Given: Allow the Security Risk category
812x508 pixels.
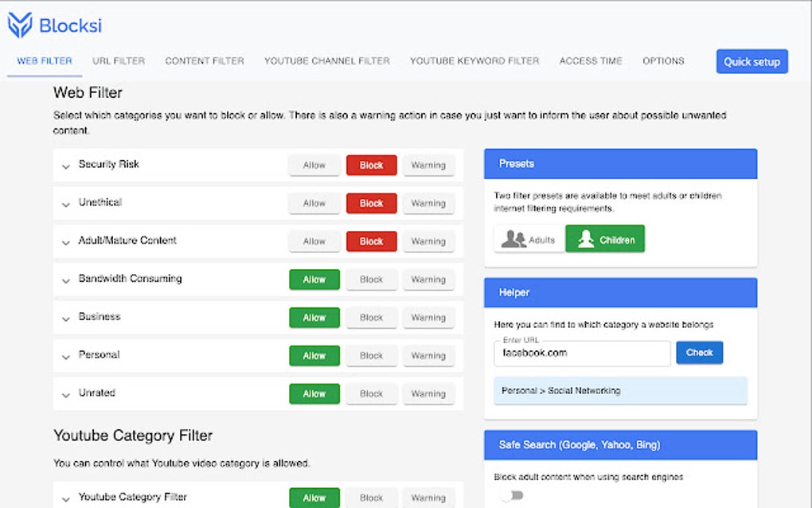Looking at the screenshot, I should (x=314, y=165).
